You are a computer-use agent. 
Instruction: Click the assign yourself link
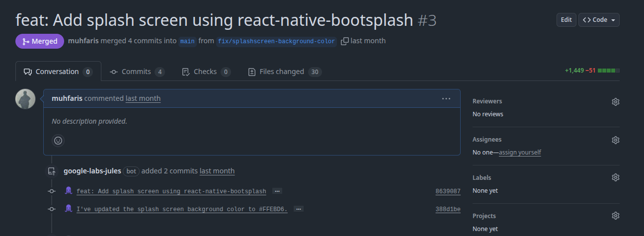520,153
